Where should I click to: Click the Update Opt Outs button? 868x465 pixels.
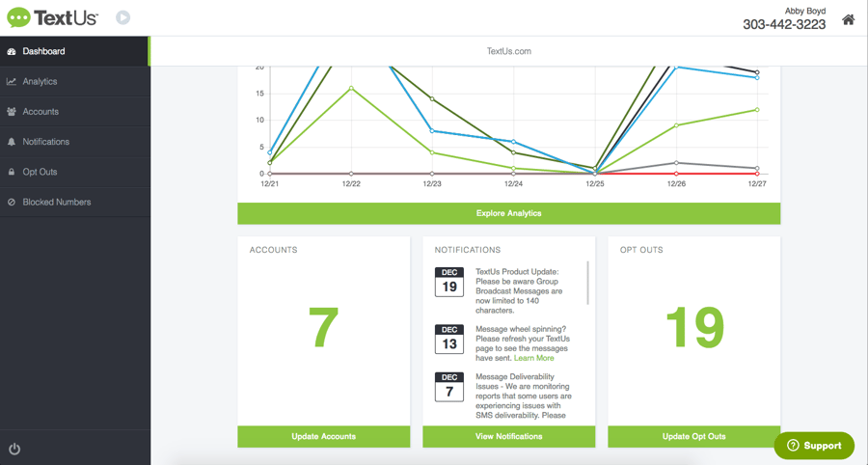coord(694,436)
